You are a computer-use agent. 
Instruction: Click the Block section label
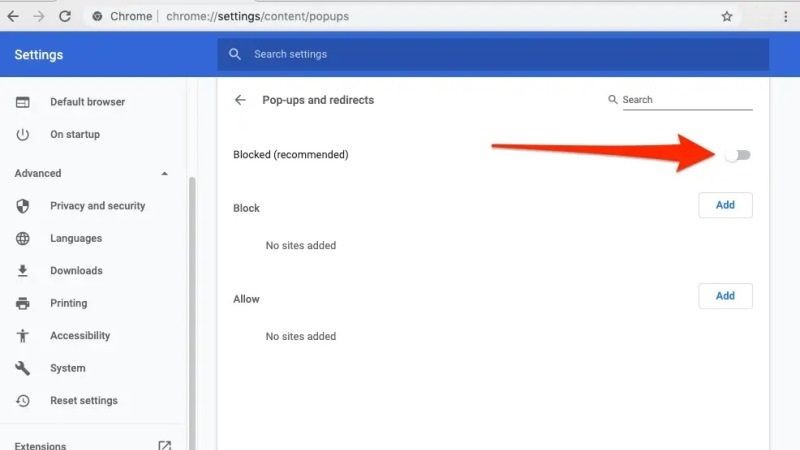(246, 208)
